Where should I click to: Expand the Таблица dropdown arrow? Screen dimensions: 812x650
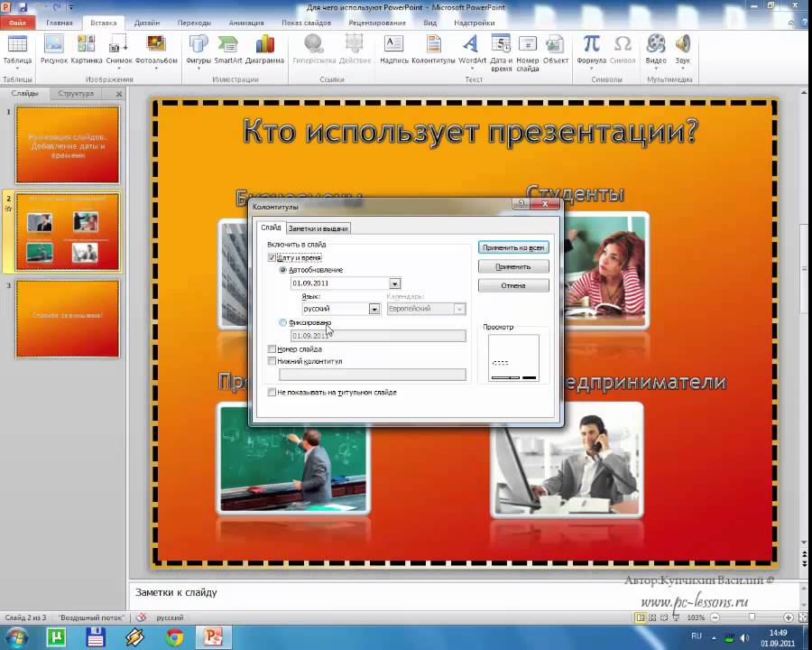[x=17, y=68]
